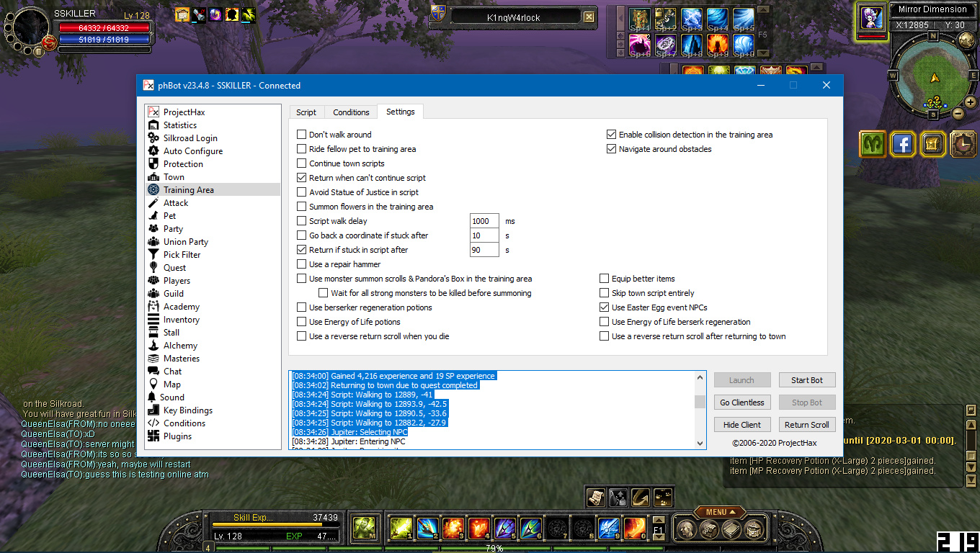Viewport: 980px width, 553px height.
Task: Zoom out the minimap with minus button
Action: point(958,113)
